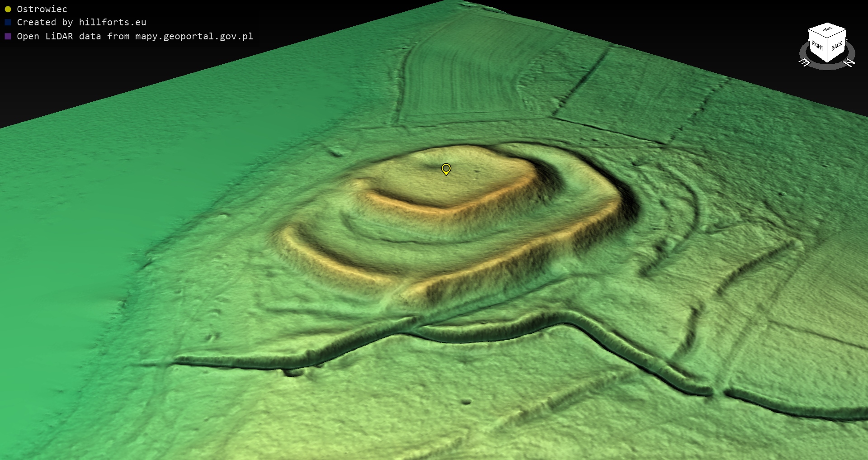The width and height of the screenshot is (868, 460).
Task: Open the Created by hillforts.eu credit
Action: [x=81, y=22]
